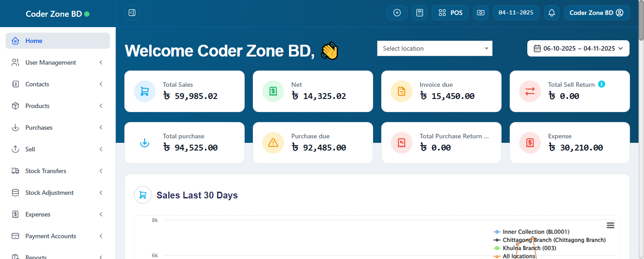Screen dimensions: 644x259
Task: Open the Coder Zone BD profile button
Action: coord(596,13)
